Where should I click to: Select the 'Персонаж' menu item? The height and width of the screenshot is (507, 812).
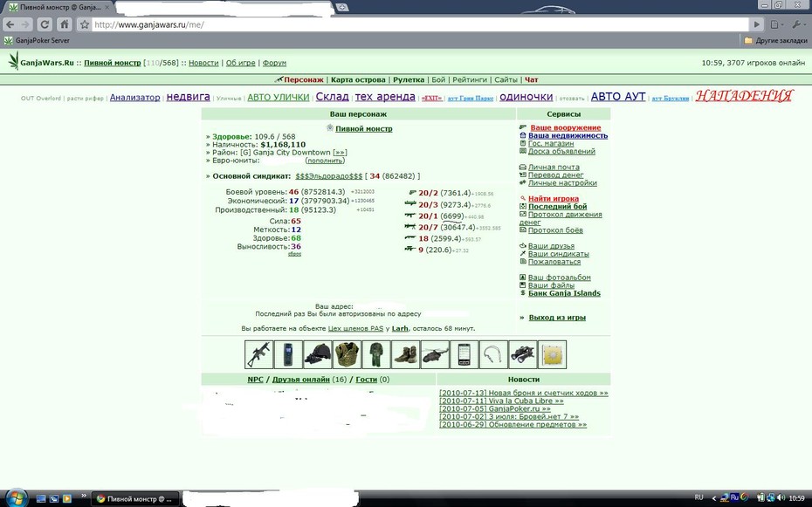[x=304, y=79]
